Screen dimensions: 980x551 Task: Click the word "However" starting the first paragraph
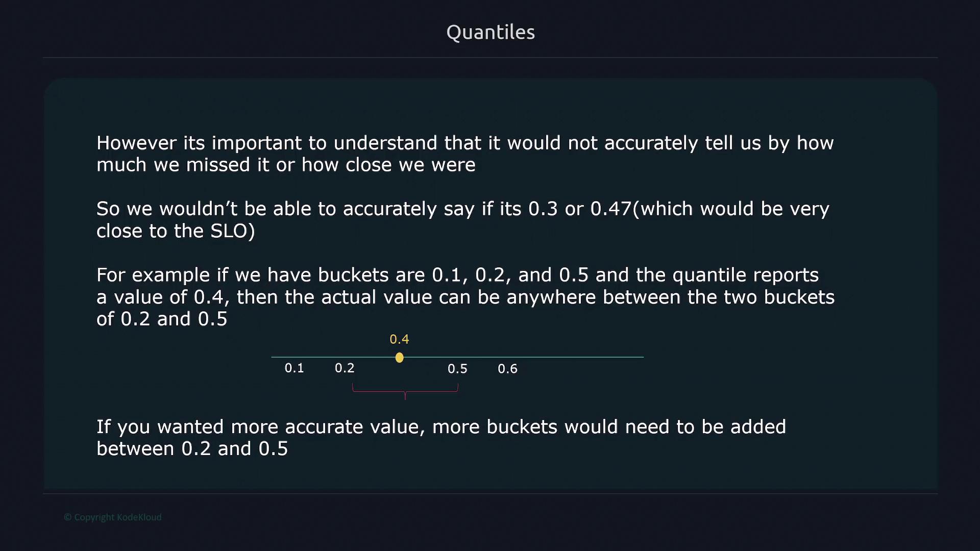coord(136,143)
